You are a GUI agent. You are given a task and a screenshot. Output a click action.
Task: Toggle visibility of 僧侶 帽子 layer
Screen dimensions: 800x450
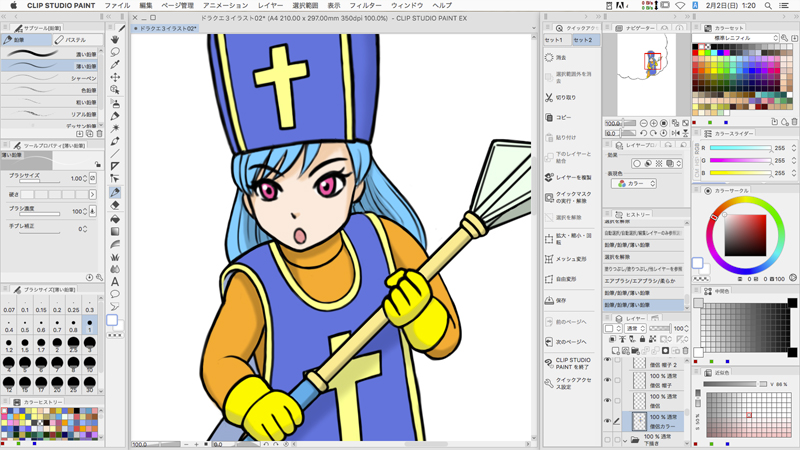click(607, 380)
